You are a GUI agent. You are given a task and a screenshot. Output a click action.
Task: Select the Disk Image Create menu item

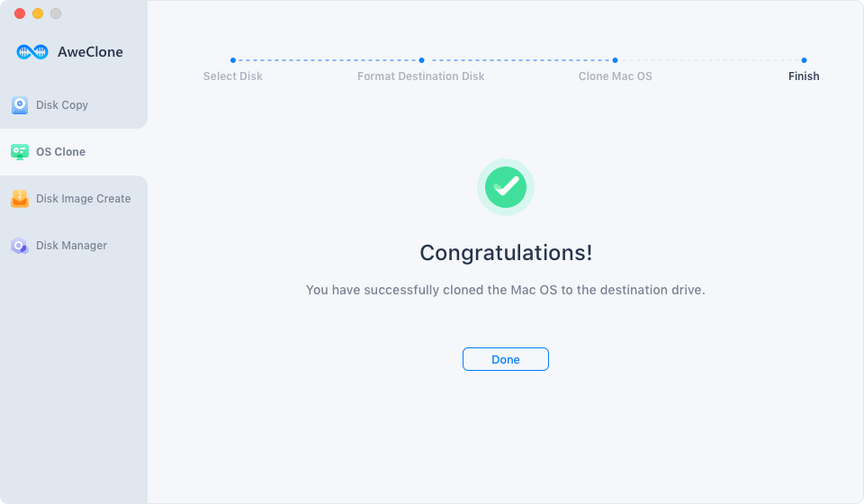[x=74, y=198]
